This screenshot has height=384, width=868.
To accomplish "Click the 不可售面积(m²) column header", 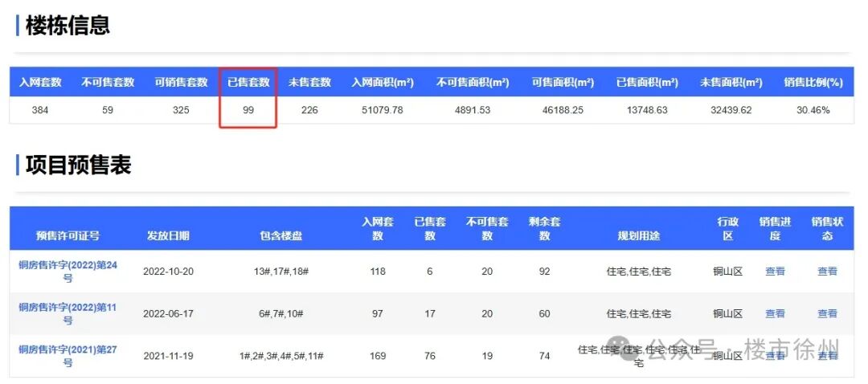I will coord(473,83).
